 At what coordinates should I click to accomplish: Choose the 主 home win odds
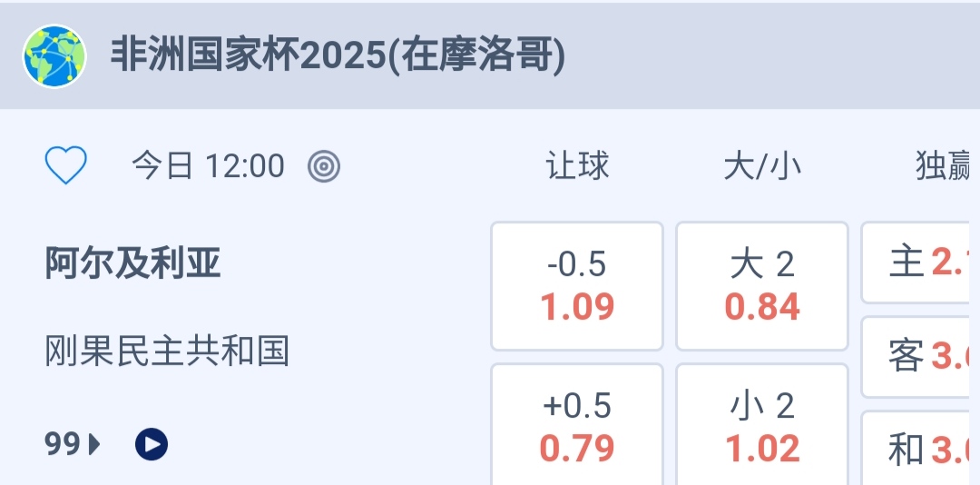point(918,263)
